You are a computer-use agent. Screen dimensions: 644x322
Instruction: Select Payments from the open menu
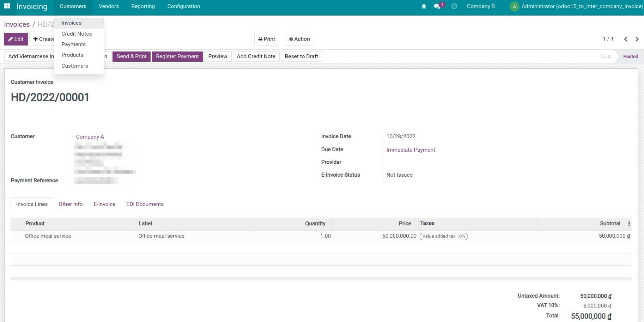73,44
